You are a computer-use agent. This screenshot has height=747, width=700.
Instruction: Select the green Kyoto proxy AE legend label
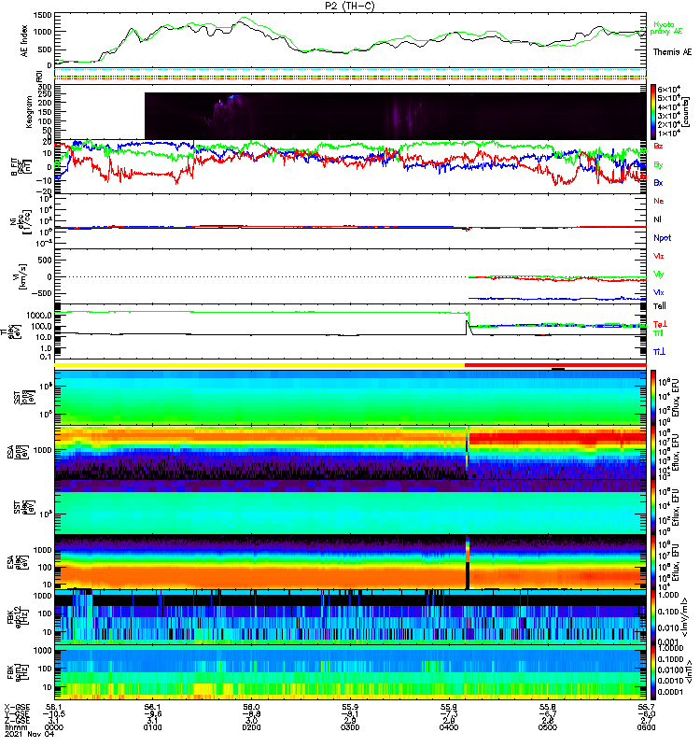tap(666, 28)
